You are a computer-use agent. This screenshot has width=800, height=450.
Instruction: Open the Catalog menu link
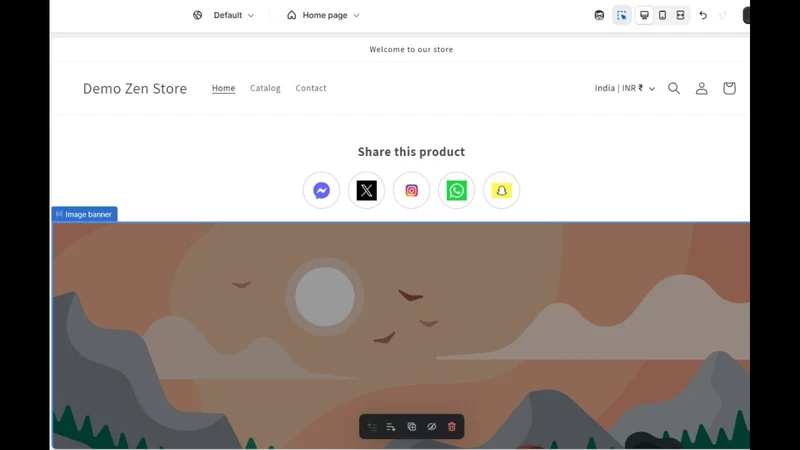(265, 88)
